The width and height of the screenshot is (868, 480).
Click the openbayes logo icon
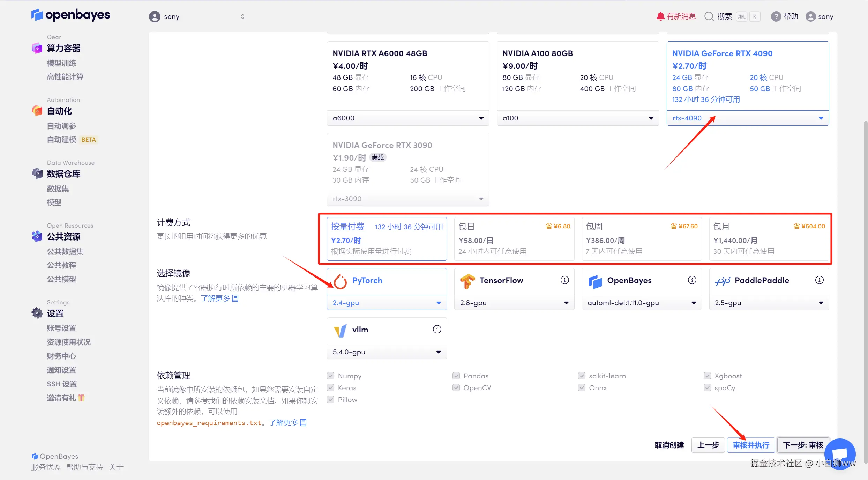[x=37, y=15]
